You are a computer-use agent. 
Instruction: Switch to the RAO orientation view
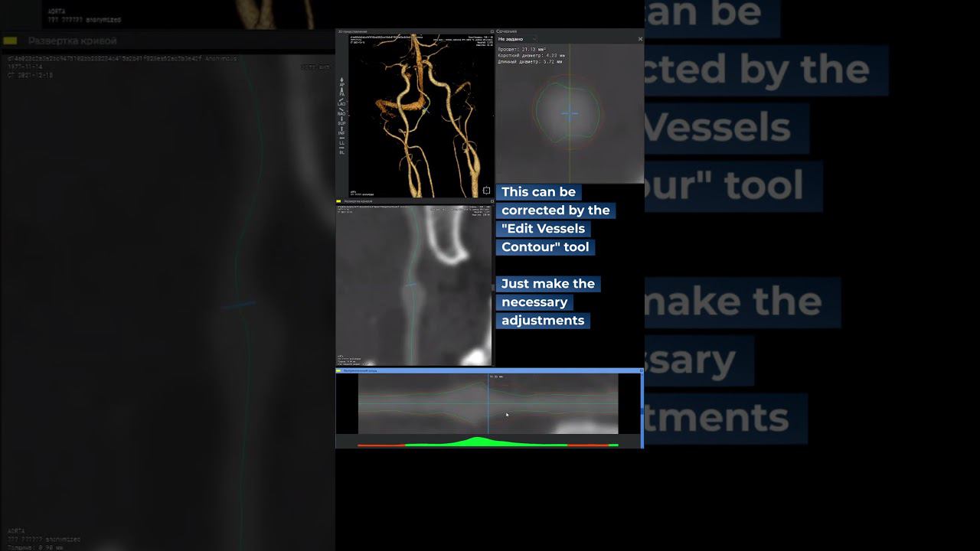(342, 112)
